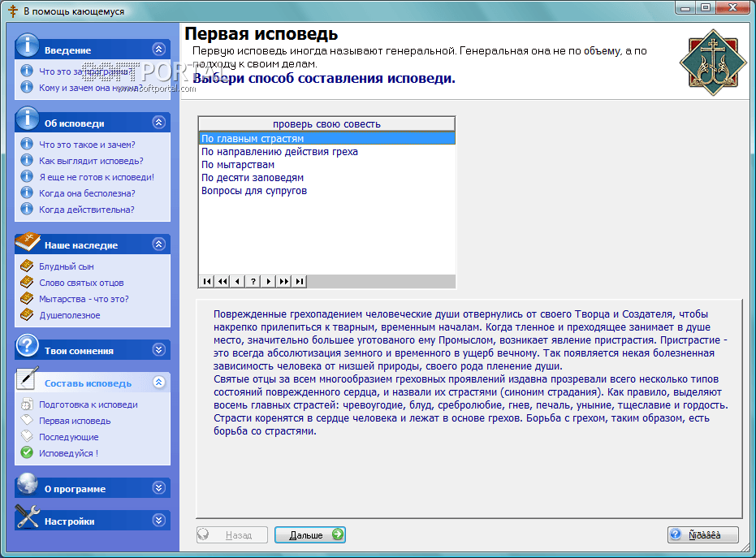Go to last record in navigator
This screenshot has width=756, height=558.
tap(300, 282)
